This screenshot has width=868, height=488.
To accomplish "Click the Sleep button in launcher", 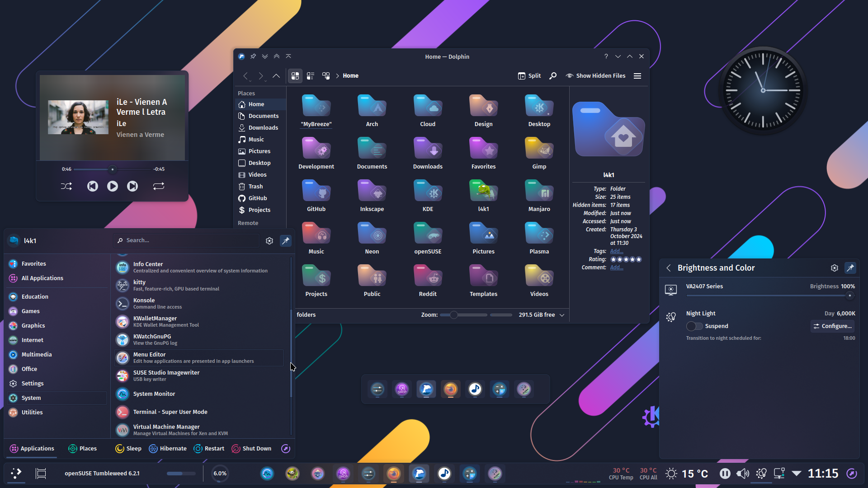I will click(128, 449).
